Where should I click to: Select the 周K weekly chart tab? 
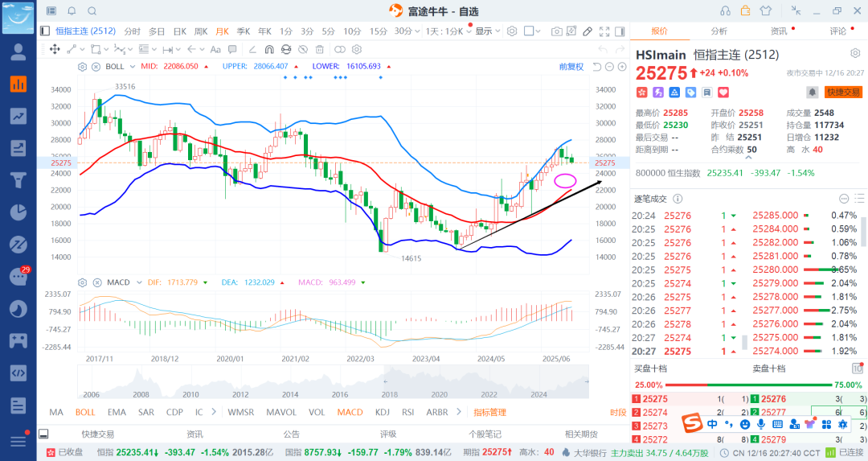201,31
